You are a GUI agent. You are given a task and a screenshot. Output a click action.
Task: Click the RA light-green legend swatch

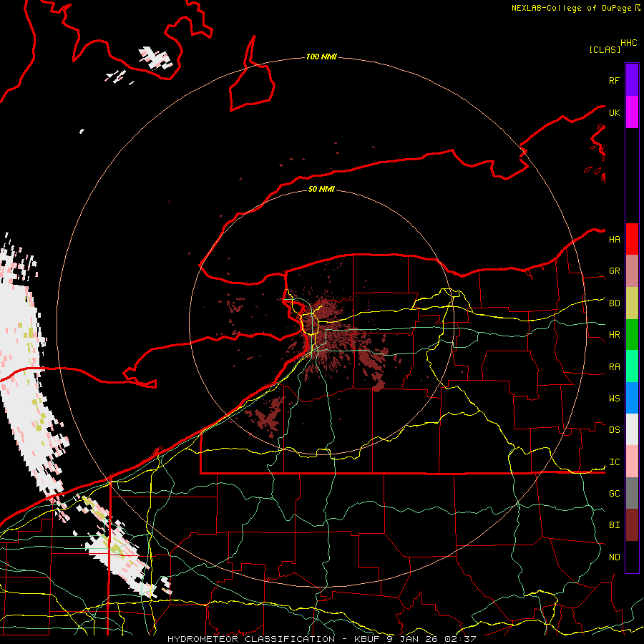click(632, 366)
